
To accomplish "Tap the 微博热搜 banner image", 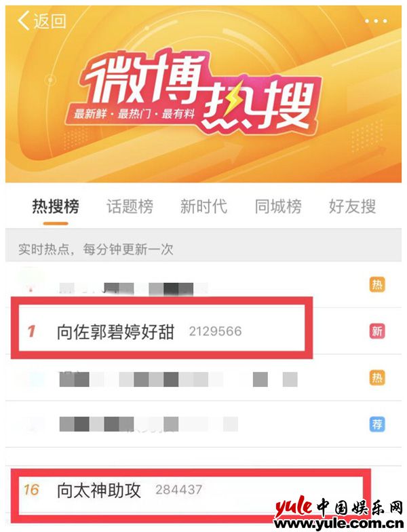I will (203, 94).
